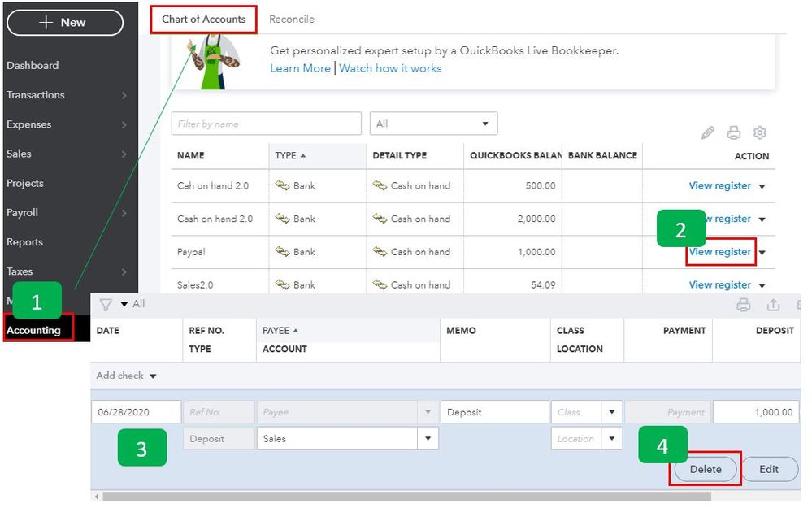Edit the selected deposit transaction

[769, 469]
